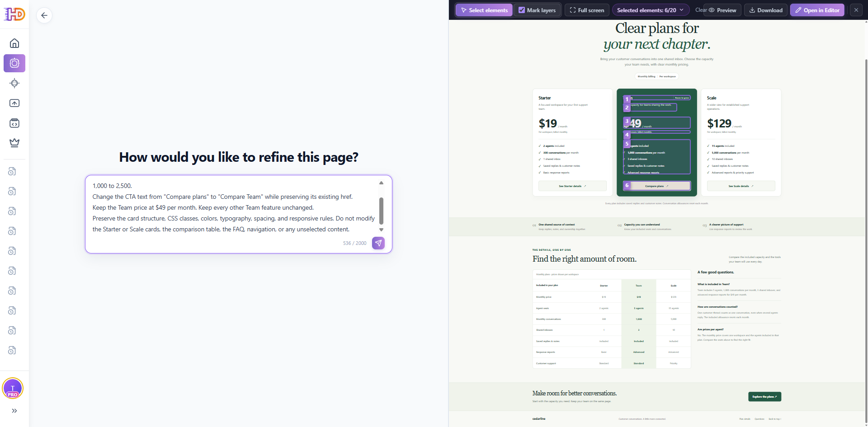The height and width of the screenshot is (427, 868).
Task: Click the See Starter details button
Action: [572, 186]
